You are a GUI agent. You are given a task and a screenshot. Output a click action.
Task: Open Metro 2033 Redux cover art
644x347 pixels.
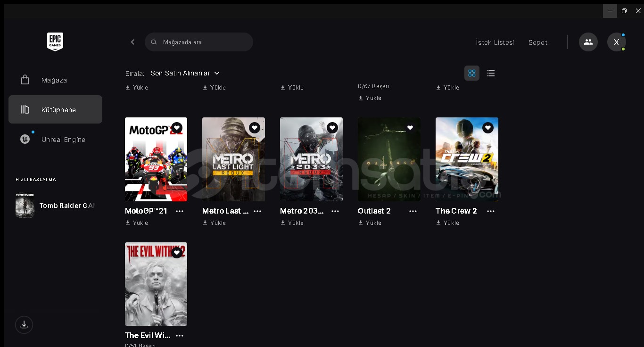[311, 159]
